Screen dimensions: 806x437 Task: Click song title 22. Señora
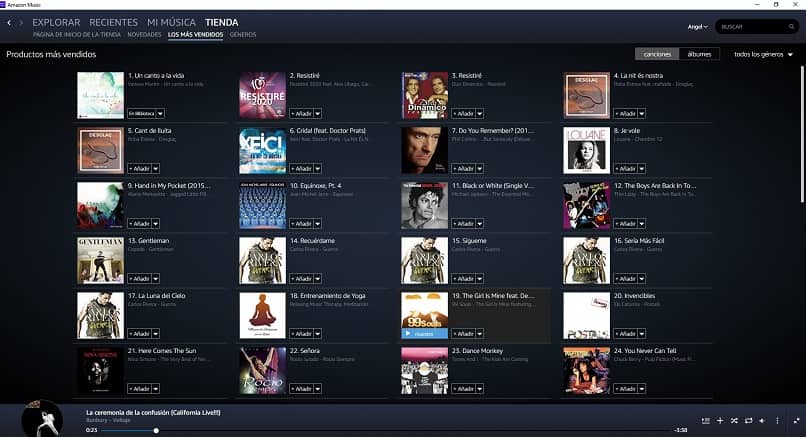click(x=305, y=351)
